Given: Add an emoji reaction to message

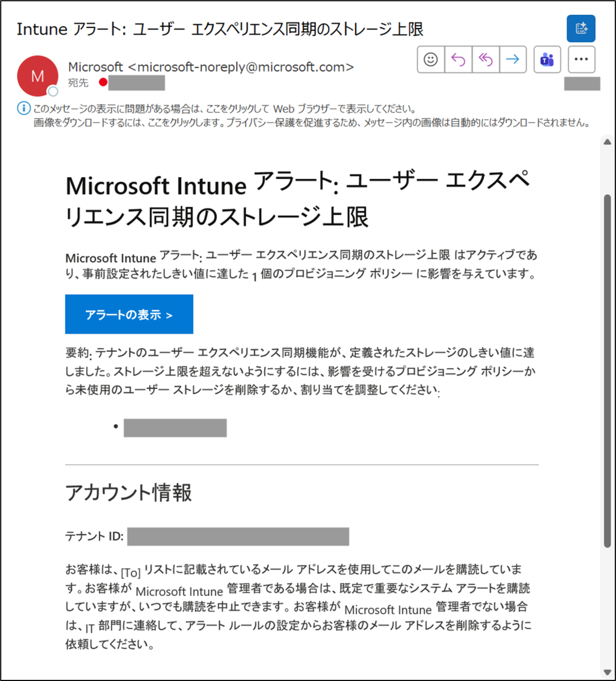Looking at the screenshot, I should (431, 60).
